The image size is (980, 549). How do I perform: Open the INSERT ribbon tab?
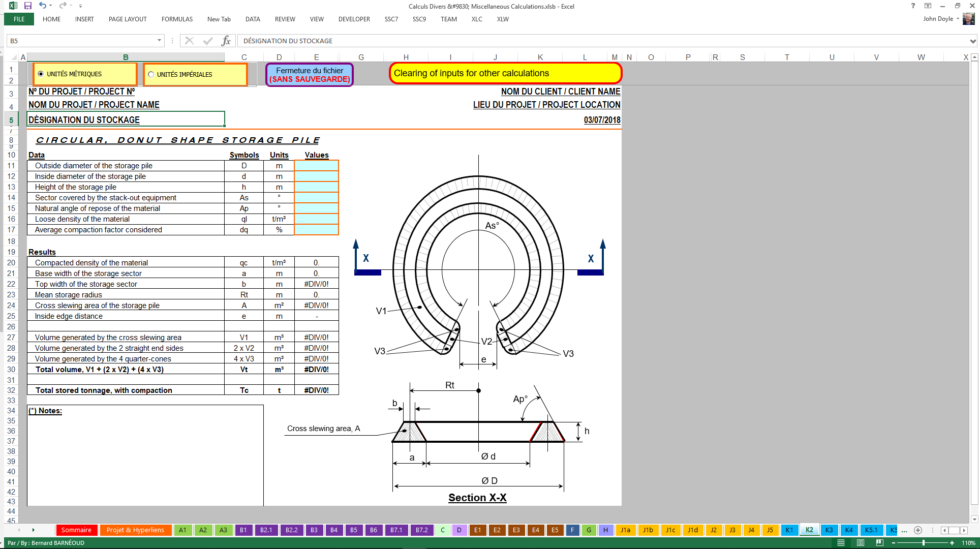tap(84, 19)
